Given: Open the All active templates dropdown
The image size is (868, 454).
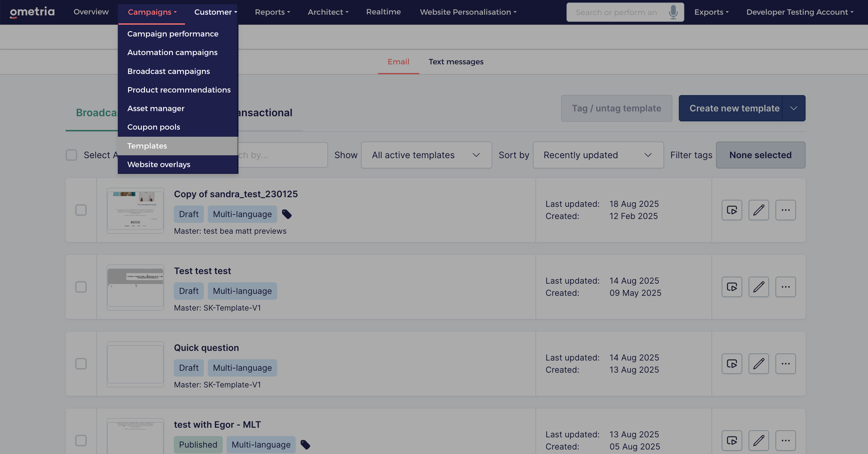Looking at the screenshot, I should [x=427, y=155].
